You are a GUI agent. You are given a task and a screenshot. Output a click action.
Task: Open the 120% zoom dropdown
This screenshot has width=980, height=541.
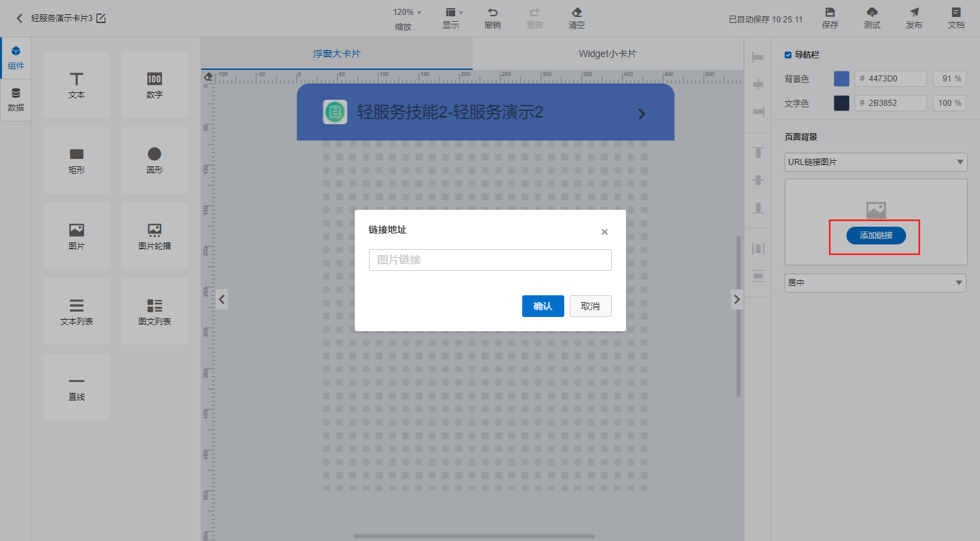[407, 12]
